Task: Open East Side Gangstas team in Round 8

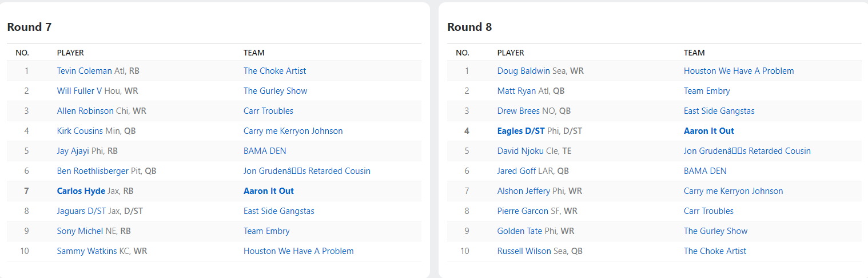Action: [x=719, y=111]
